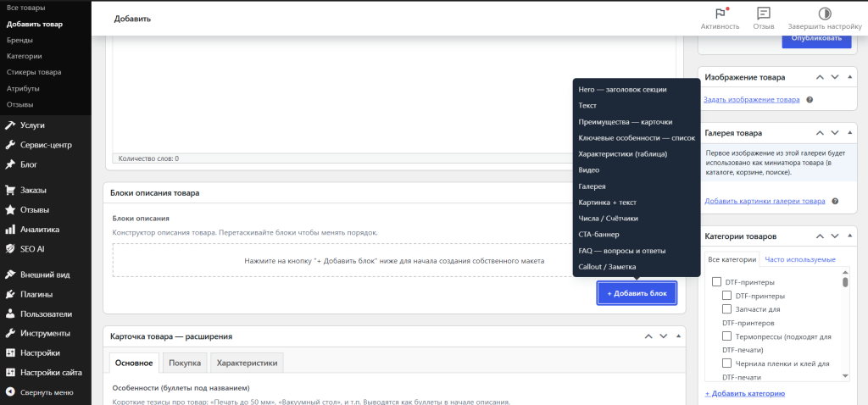Image resolution: width=868 pixels, height=405 pixels.
Task: Click the Аналитика bar chart icon
Action: tap(10, 230)
